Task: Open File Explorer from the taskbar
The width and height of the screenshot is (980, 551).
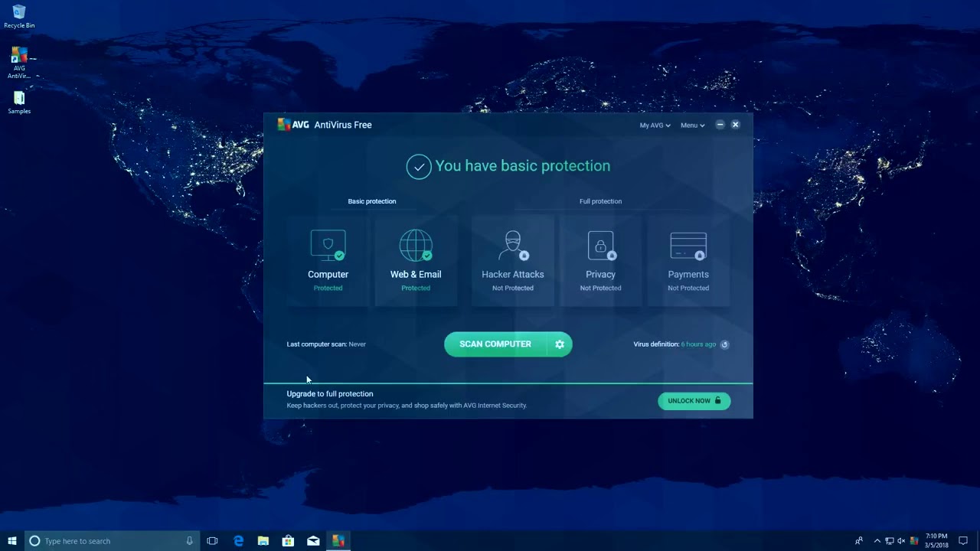Action: [263, 541]
